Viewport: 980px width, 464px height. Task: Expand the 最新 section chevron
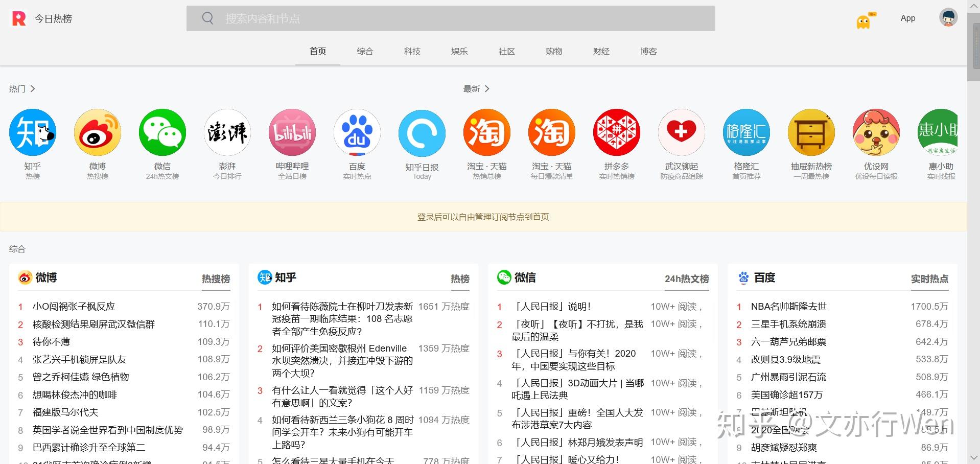click(x=487, y=88)
